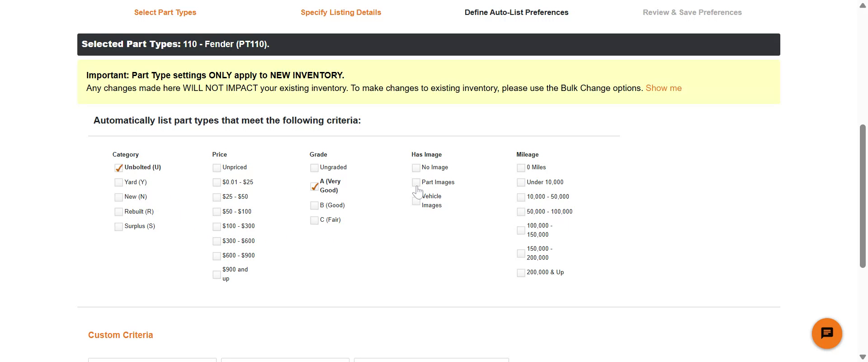Click the Category column heading

(125, 154)
